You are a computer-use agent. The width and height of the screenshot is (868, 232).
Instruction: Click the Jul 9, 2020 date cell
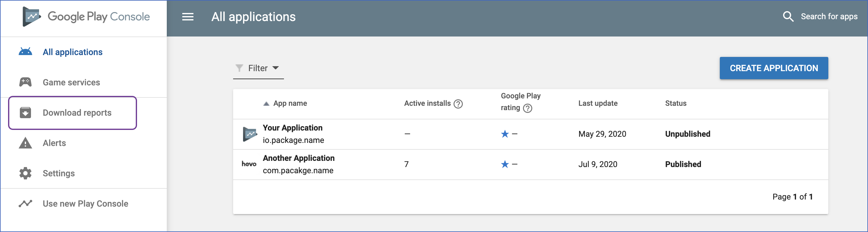pyautogui.click(x=598, y=165)
